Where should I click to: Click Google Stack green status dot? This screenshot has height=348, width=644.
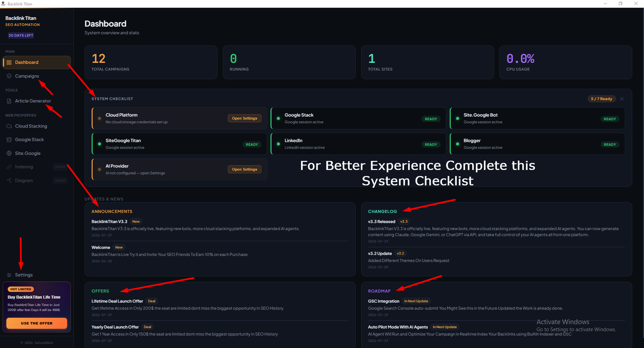(x=278, y=118)
